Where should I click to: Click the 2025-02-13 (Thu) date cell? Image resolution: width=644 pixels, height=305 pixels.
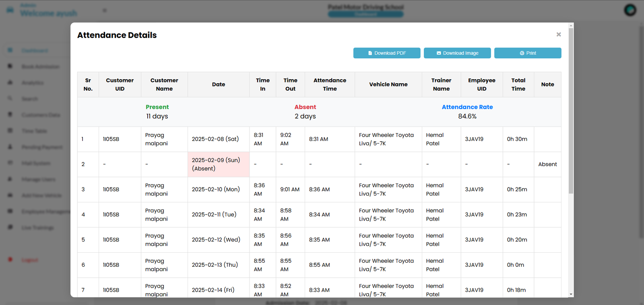[218, 265]
